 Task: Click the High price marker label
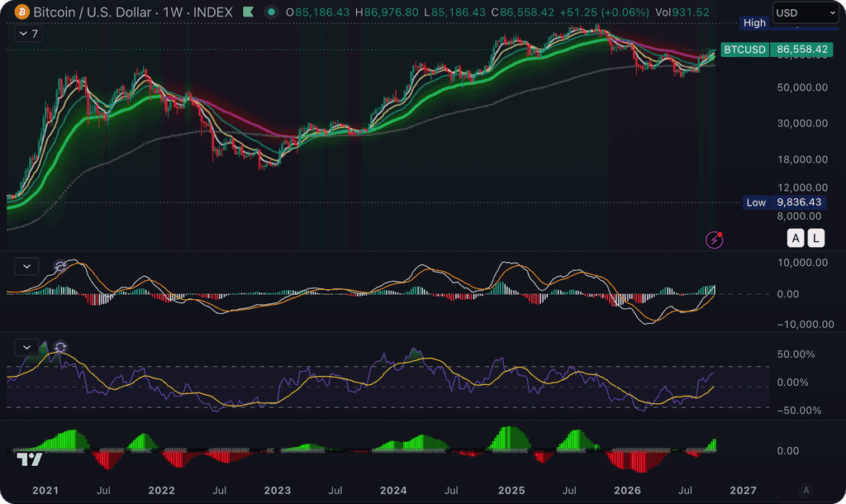pos(754,22)
